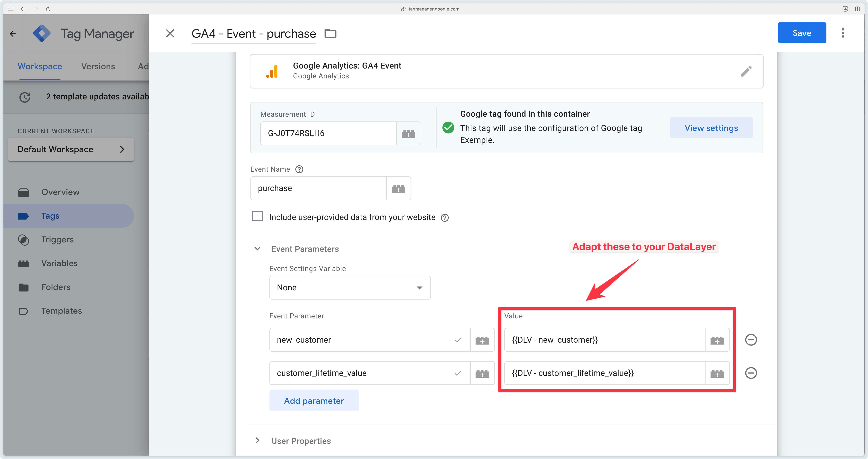Click View settings
Screen dimensions: 868x459
coord(711,128)
